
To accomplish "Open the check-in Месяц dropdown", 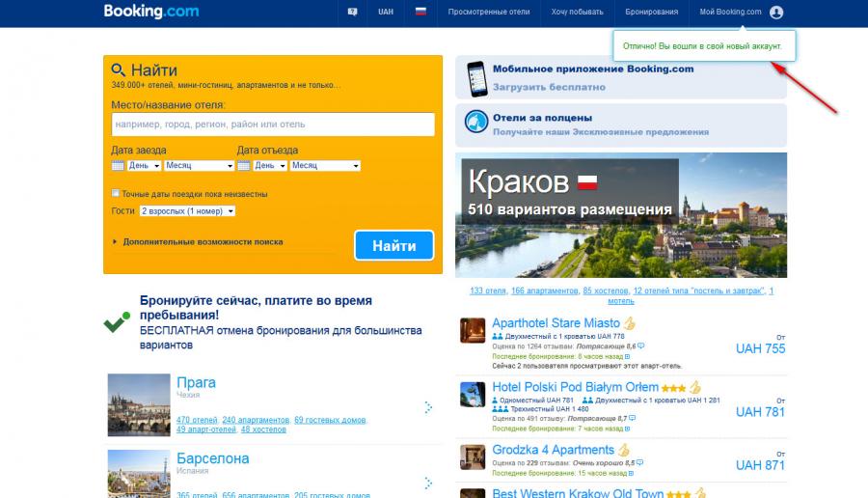I will [200, 166].
